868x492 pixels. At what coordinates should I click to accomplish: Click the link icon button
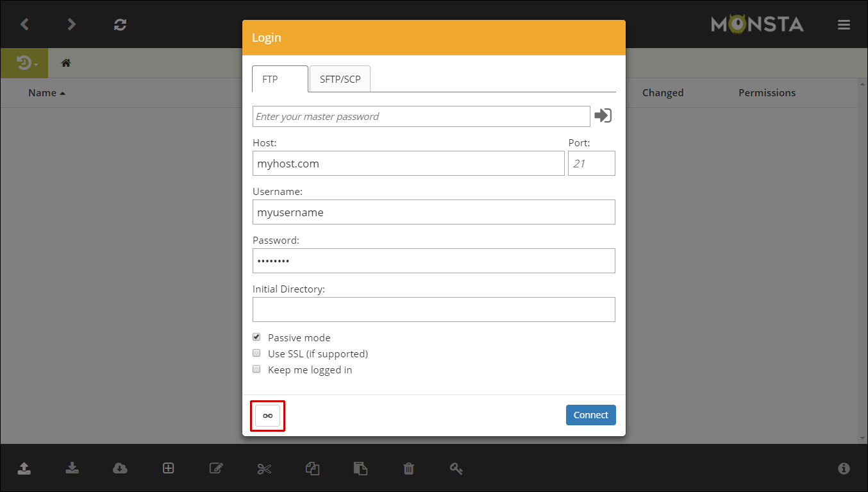(268, 416)
